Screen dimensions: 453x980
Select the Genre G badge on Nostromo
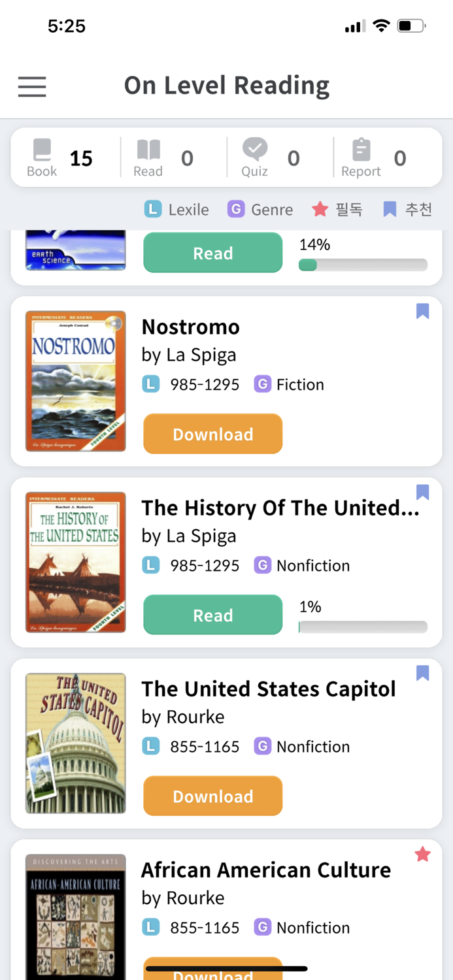(x=263, y=384)
